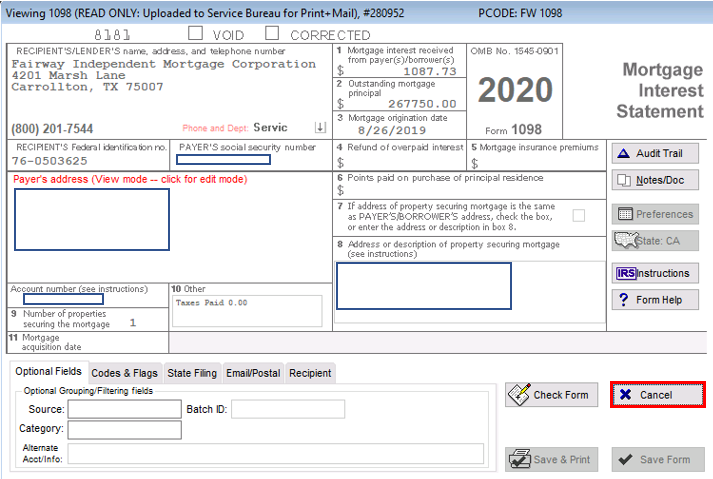Screen dimensions: 713x479
Task: Open the State Filing tab
Action: tap(192, 373)
